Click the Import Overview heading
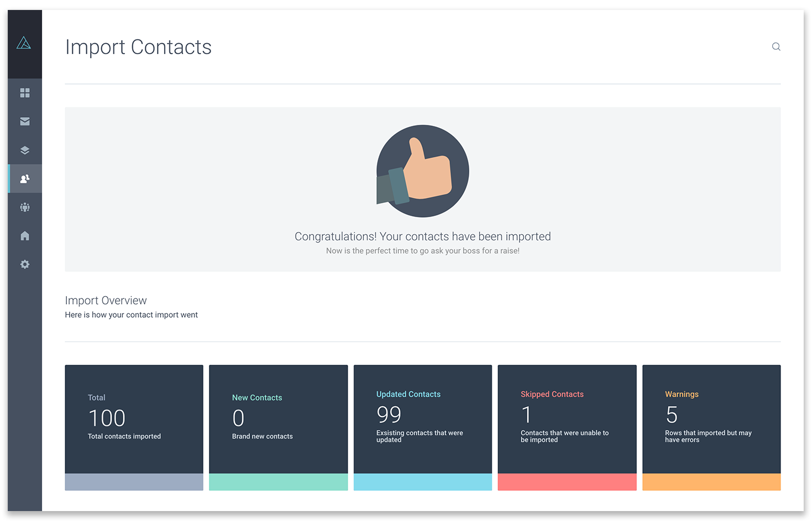The image size is (812, 521). point(106,300)
